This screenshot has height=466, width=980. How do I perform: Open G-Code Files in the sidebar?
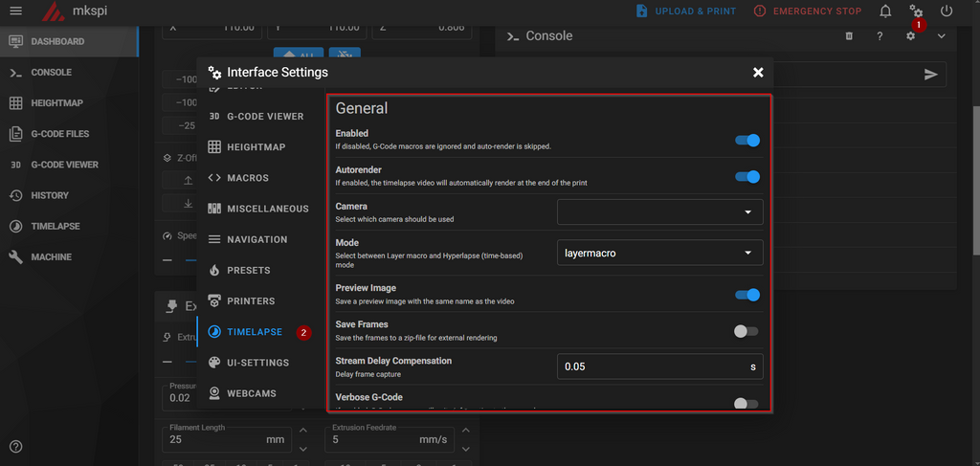click(x=69, y=134)
